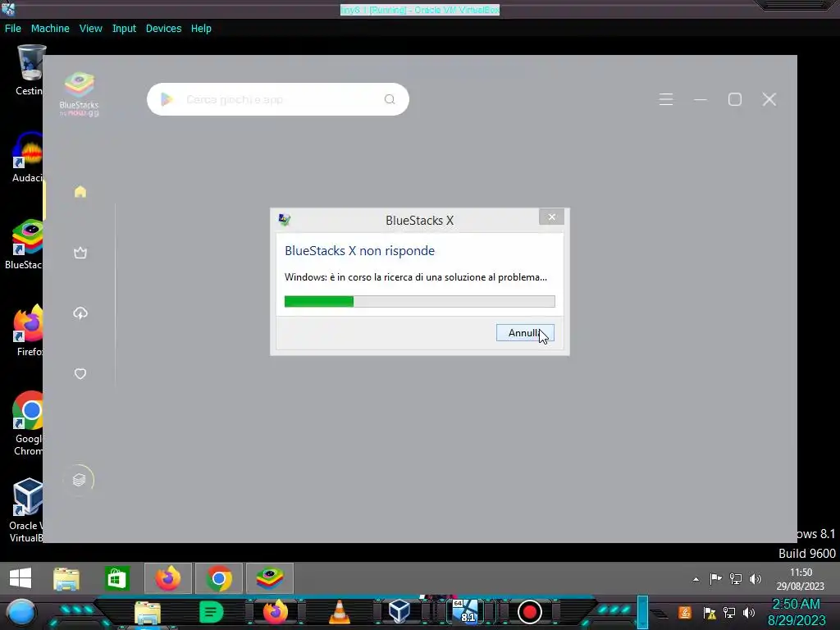Image resolution: width=840 pixels, height=630 pixels.
Task: Open Firefox in host taskbar
Action: coord(276,612)
